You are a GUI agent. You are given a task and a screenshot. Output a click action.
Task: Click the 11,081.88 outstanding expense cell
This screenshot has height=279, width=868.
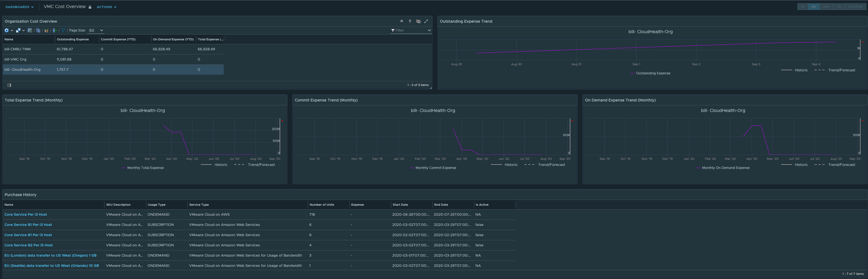[64, 59]
